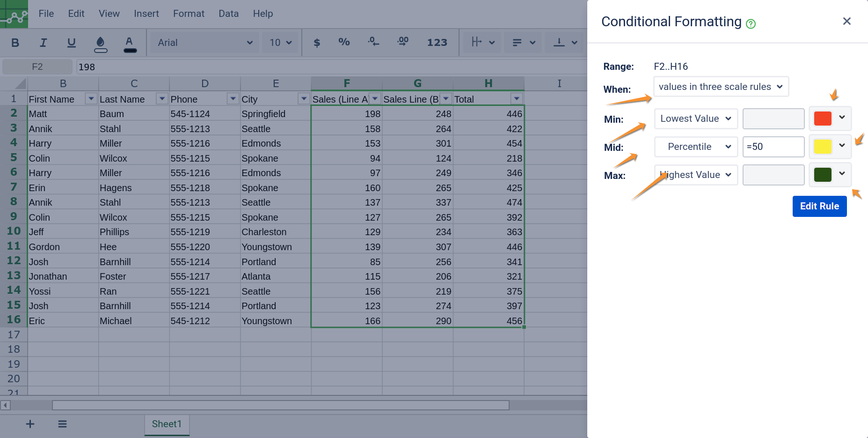Expand the Arial font family dropdown

(204, 43)
